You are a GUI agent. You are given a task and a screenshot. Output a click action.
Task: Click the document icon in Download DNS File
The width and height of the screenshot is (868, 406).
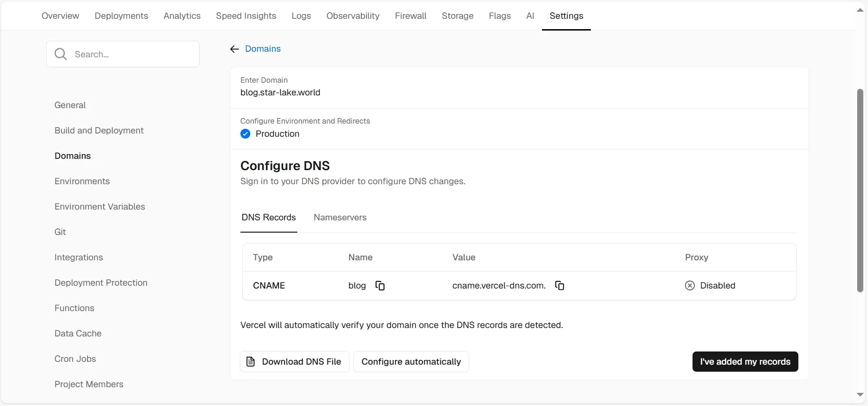[251, 361]
